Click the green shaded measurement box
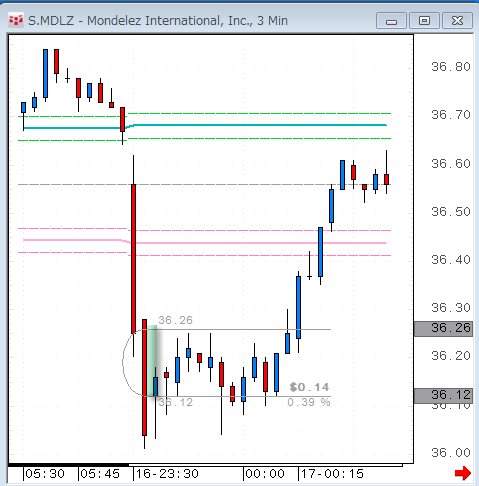479x486 pixels. pos(152,361)
